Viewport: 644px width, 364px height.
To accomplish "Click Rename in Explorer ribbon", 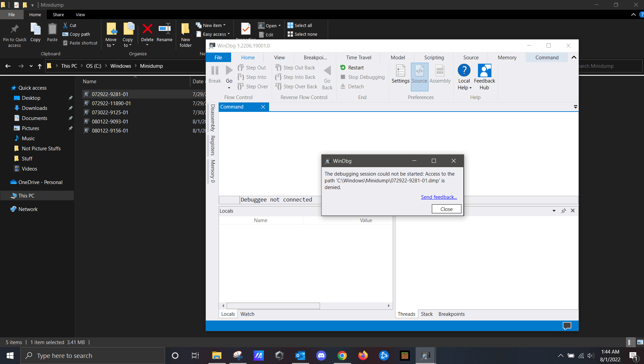I will pos(164,33).
